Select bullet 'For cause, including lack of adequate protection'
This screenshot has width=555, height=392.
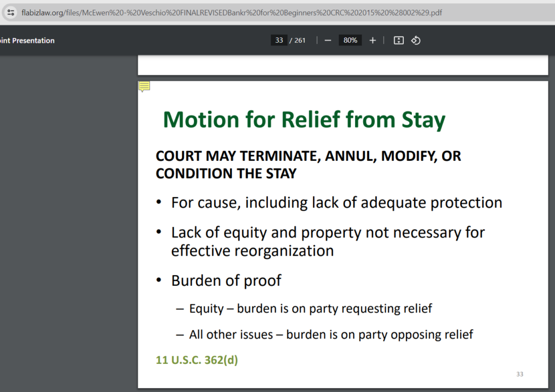337,203
